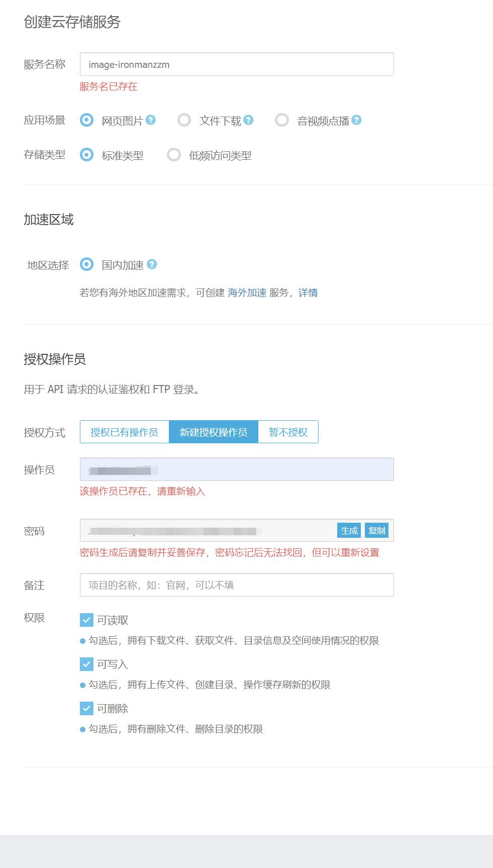Choose 低频访问类型 storage type
Screen dimensions: 493x868
pos(174,155)
